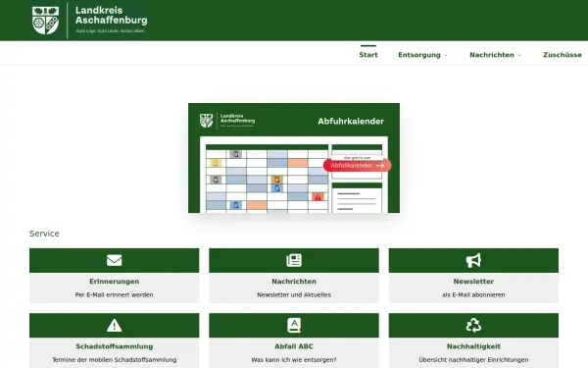Open the Zuschüsse menu item
The image size is (588, 368).
563,55
